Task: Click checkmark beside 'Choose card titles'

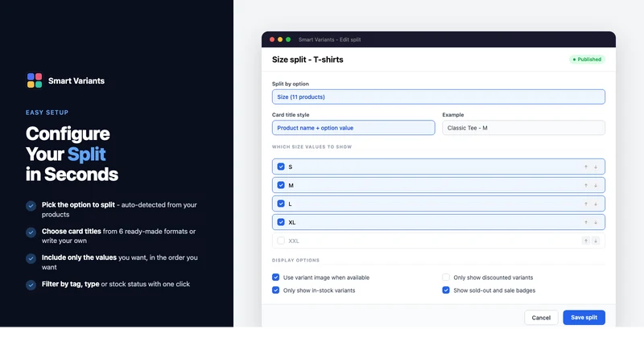Action: click(x=31, y=232)
